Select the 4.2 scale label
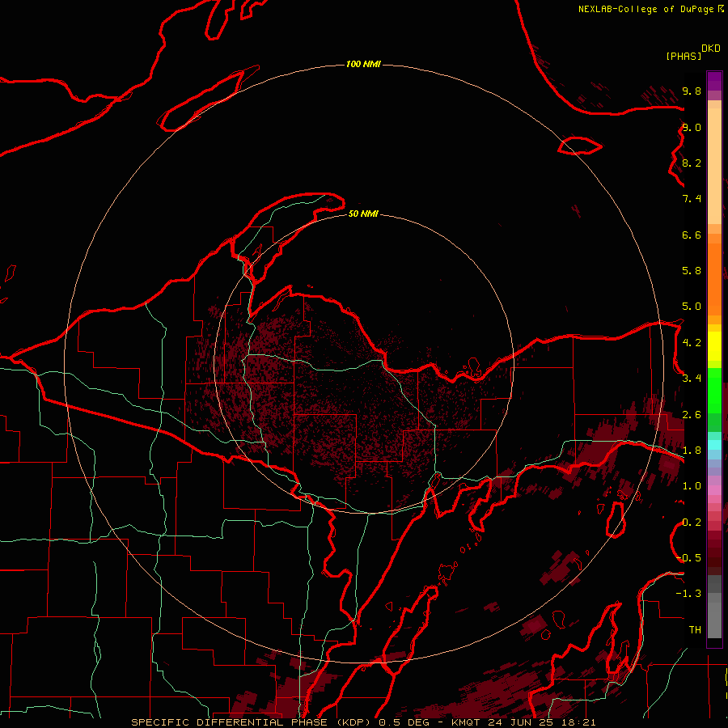The image size is (728, 728). [x=692, y=343]
